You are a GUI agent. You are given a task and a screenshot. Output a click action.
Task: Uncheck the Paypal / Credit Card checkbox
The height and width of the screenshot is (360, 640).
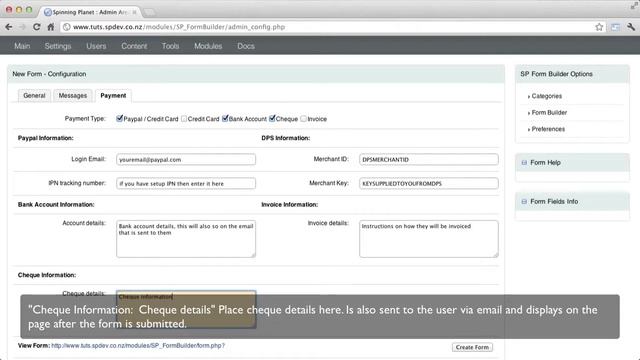119,119
